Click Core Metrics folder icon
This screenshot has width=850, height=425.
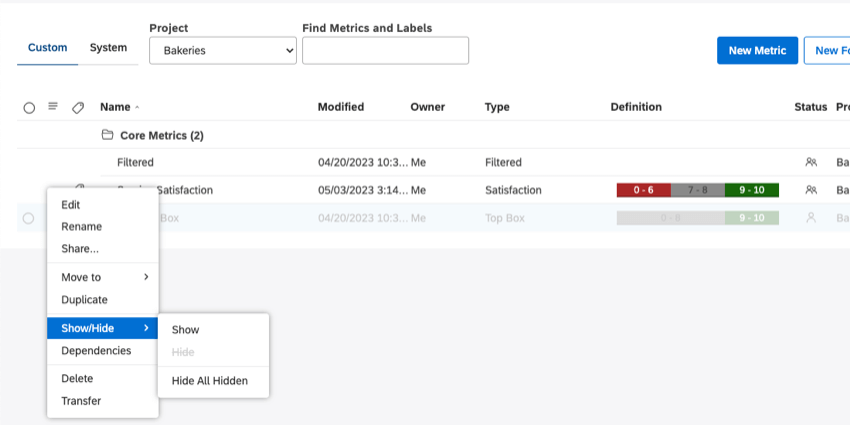click(x=107, y=134)
